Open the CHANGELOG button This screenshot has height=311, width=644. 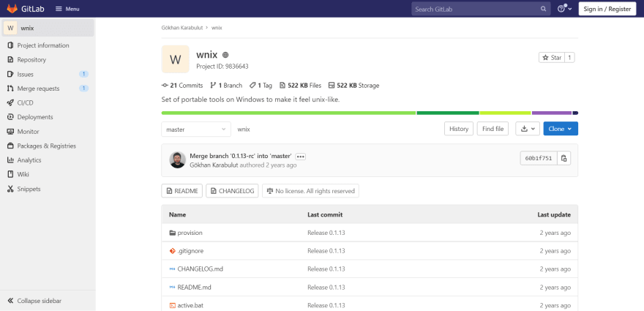(232, 191)
